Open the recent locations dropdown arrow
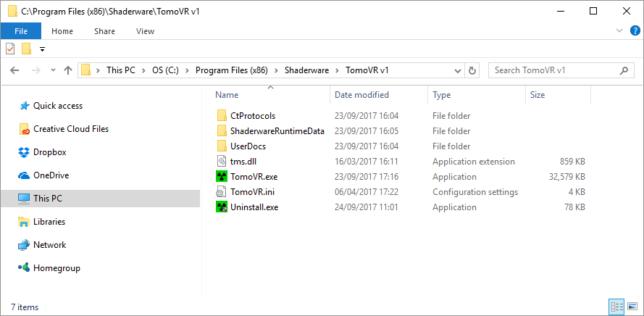 point(53,70)
